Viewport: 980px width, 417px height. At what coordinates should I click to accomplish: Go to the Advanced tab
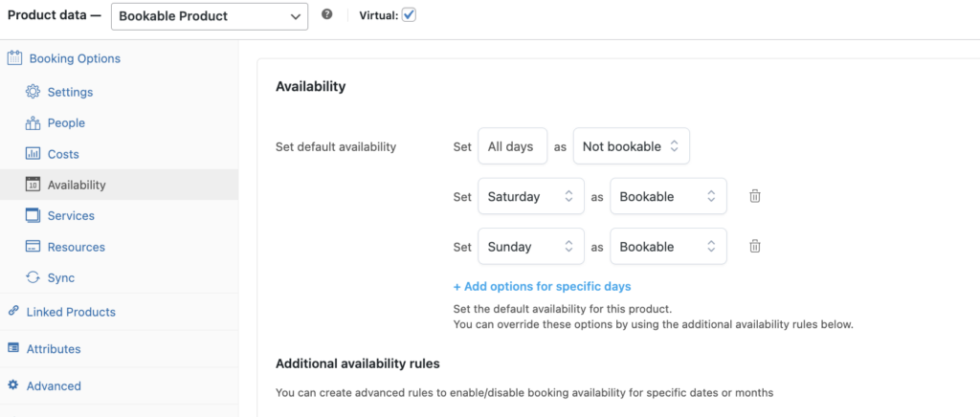point(54,386)
